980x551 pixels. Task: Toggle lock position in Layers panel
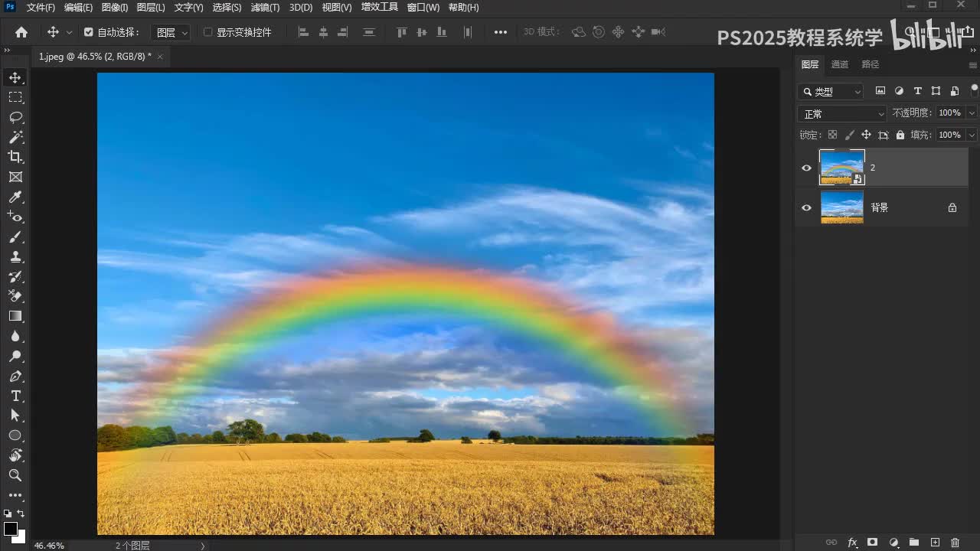tap(866, 135)
